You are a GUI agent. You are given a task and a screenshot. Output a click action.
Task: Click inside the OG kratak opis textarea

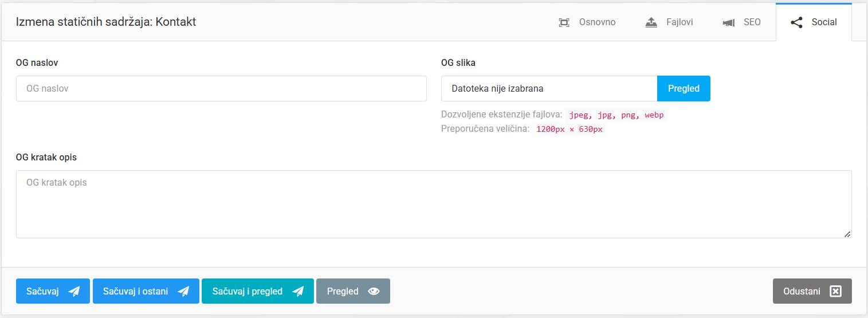(433, 204)
